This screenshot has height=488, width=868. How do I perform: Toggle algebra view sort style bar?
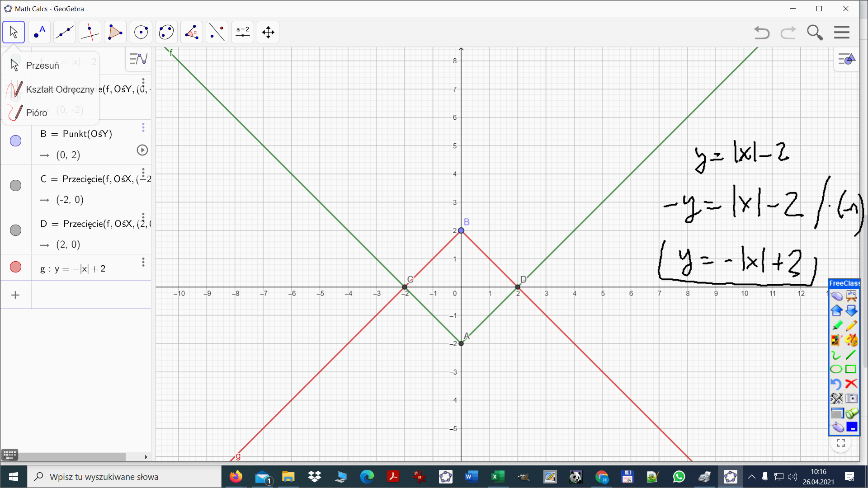138,59
